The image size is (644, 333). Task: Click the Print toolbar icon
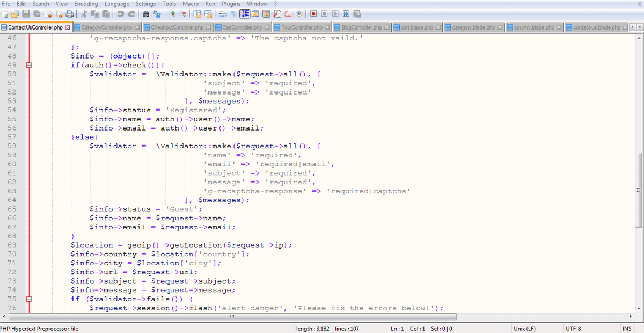click(70, 16)
